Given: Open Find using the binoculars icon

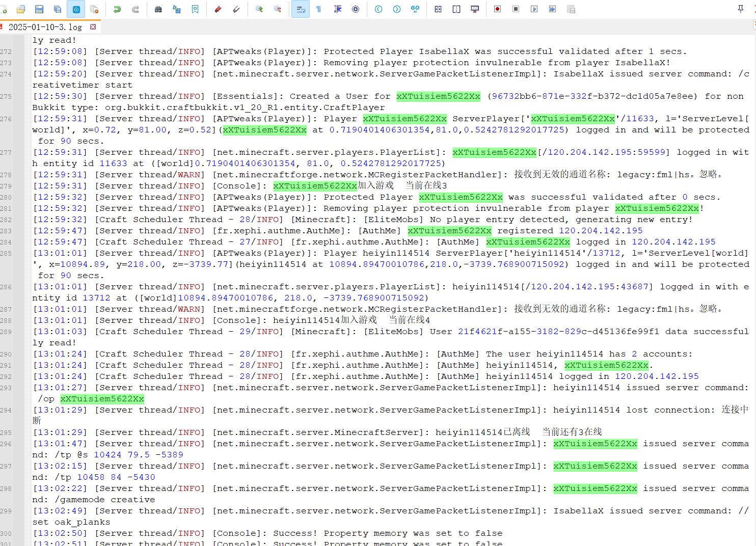Looking at the screenshot, I should pyautogui.click(x=158, y=9).
